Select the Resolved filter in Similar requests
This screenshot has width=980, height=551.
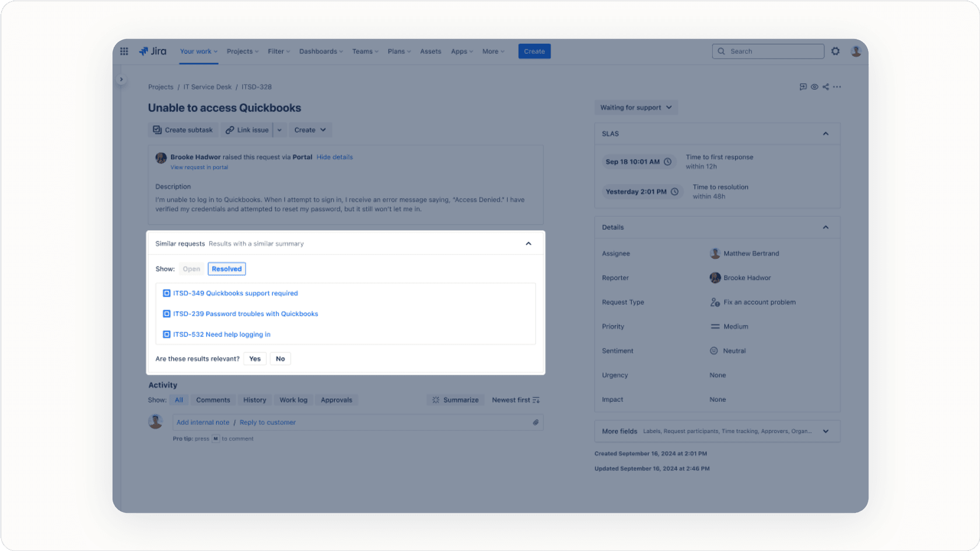226,269
